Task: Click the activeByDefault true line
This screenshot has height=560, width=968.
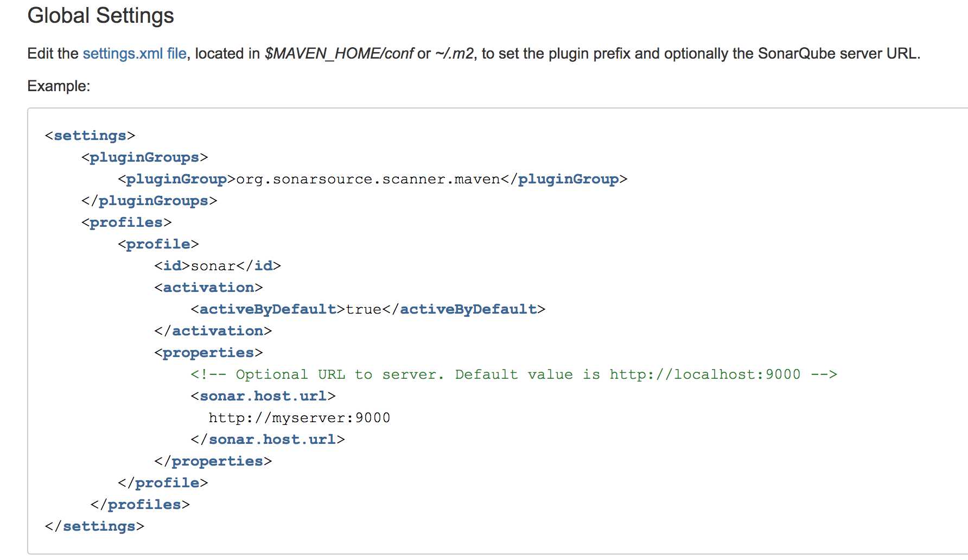Action: [x=368, y=309]
